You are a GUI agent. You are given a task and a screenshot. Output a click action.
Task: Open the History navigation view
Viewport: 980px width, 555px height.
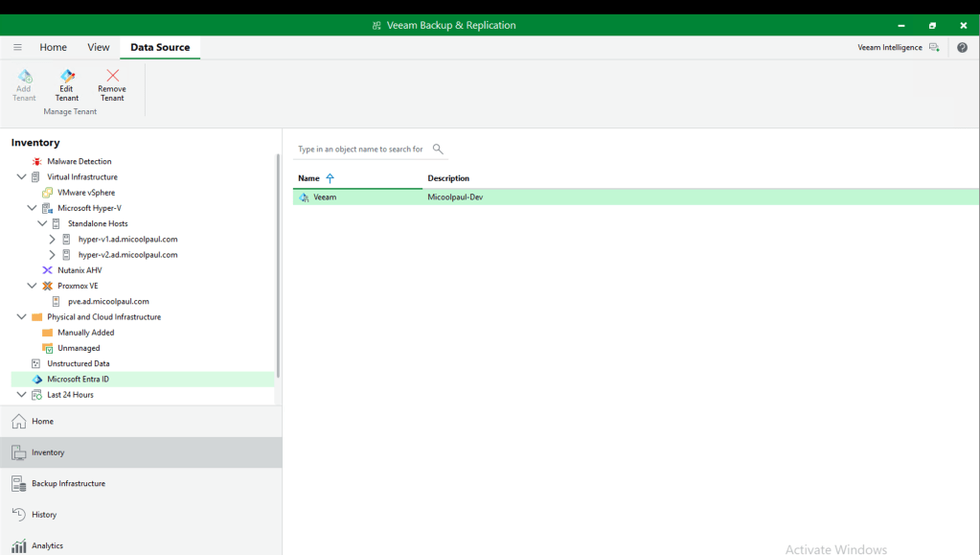pyautogui.click(x=141, y=515)
